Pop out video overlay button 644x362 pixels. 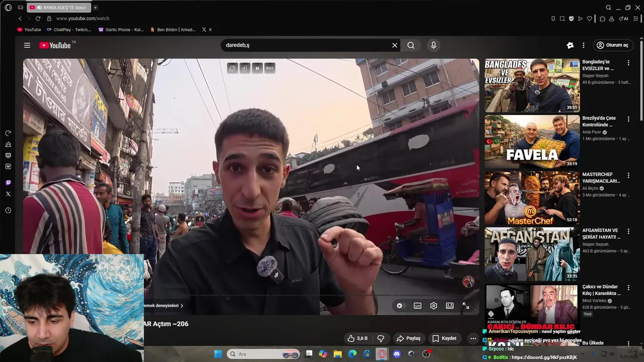(232, 68)
